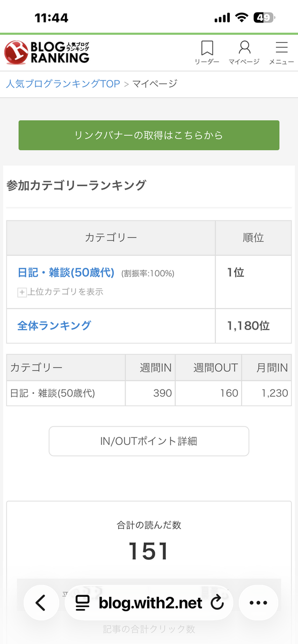Open the browser three-dot more menu

click(x=258, y=603)
